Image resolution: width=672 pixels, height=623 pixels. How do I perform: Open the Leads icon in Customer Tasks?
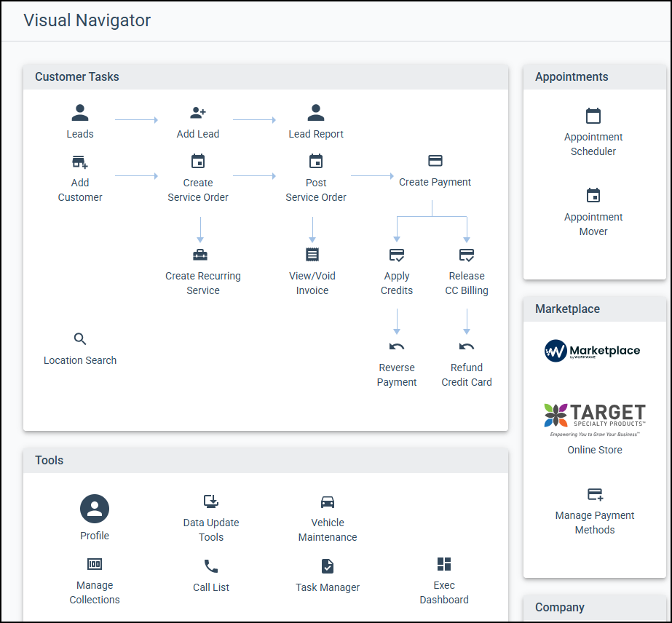(80, 113)
